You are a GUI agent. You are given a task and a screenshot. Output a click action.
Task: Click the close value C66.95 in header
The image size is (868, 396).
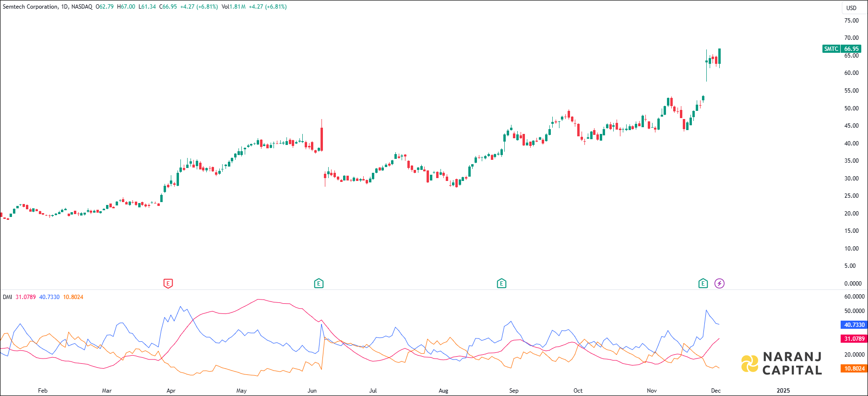pos(168,7)
